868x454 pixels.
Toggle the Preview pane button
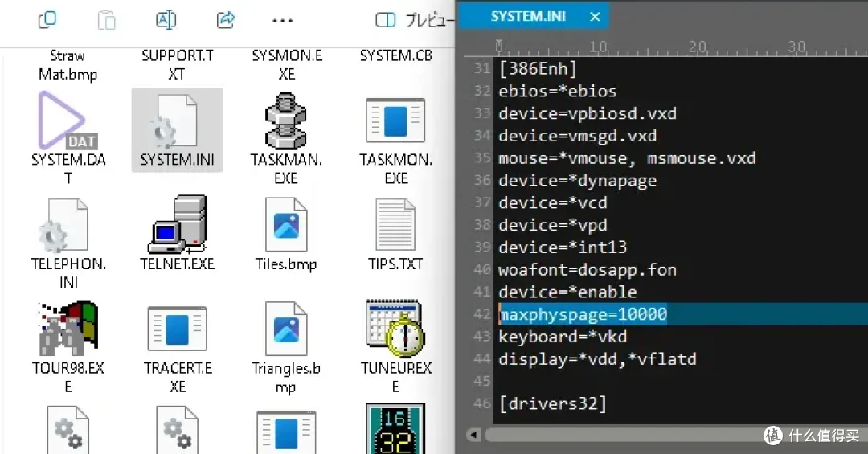click(386, 20)
